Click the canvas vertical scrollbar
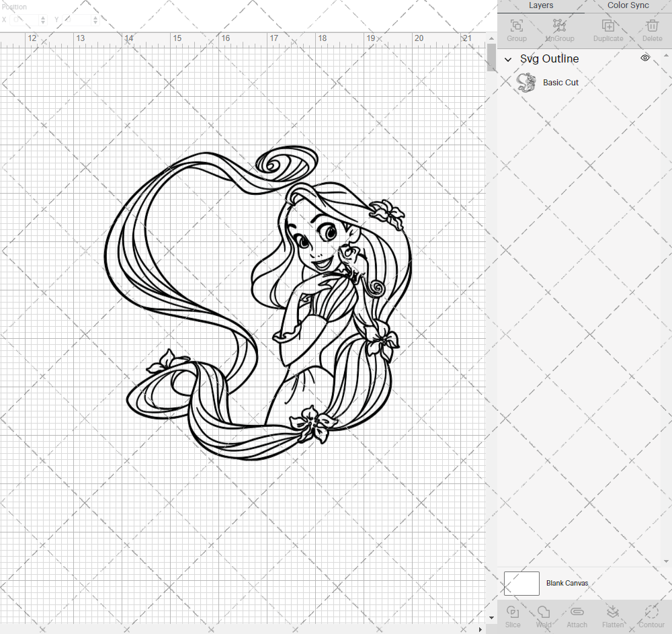 pyautogui.click(x=490, y=58)
